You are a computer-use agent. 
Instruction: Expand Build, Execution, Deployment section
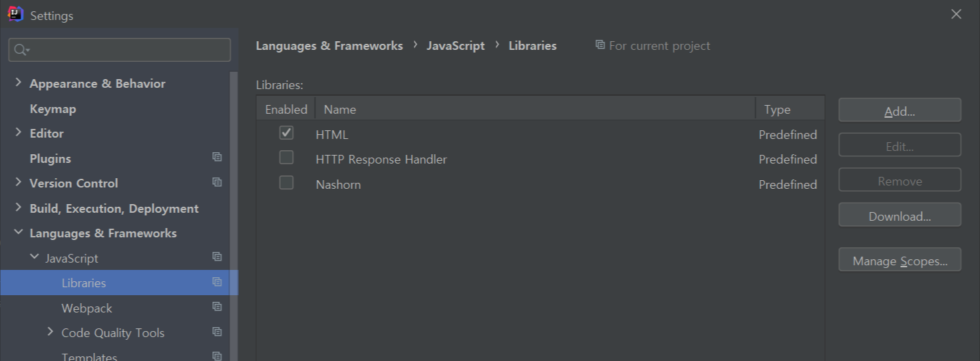click(x=19, y=207)
